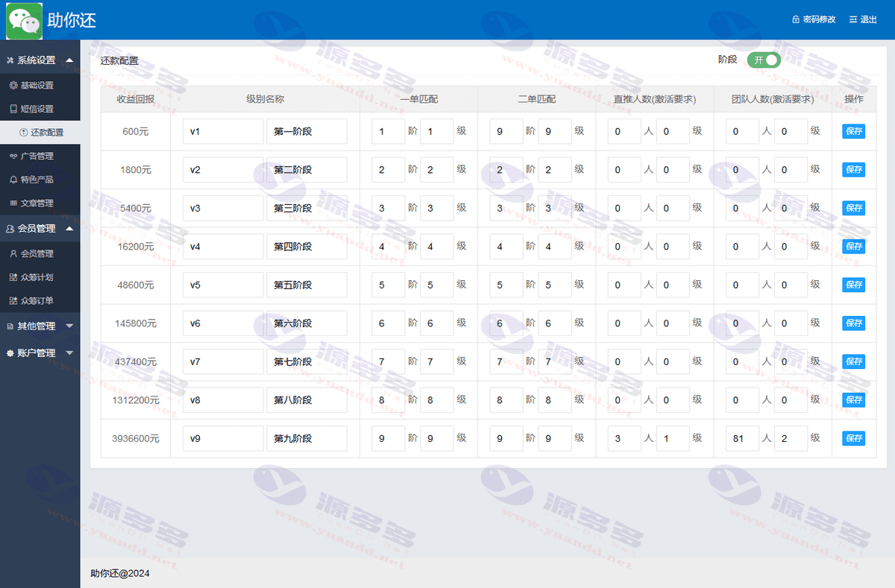Click the 直推人数(激活要求) column header
This screenshot has height=588, width=895.
click(x=654, y=99)
